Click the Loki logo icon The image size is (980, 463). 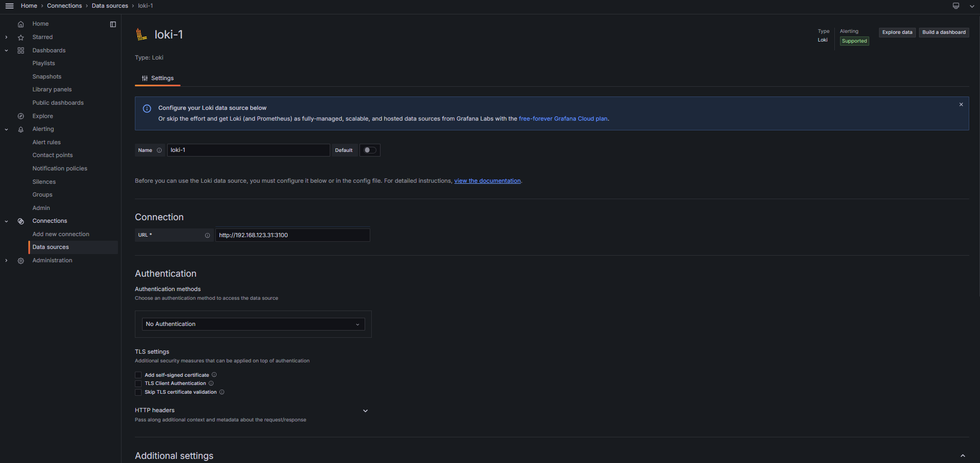[142, 34]
